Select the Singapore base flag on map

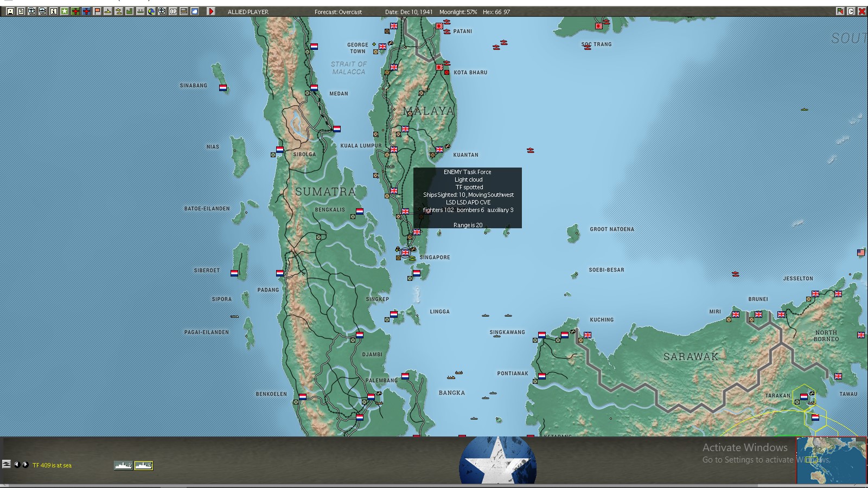[405, 253]
